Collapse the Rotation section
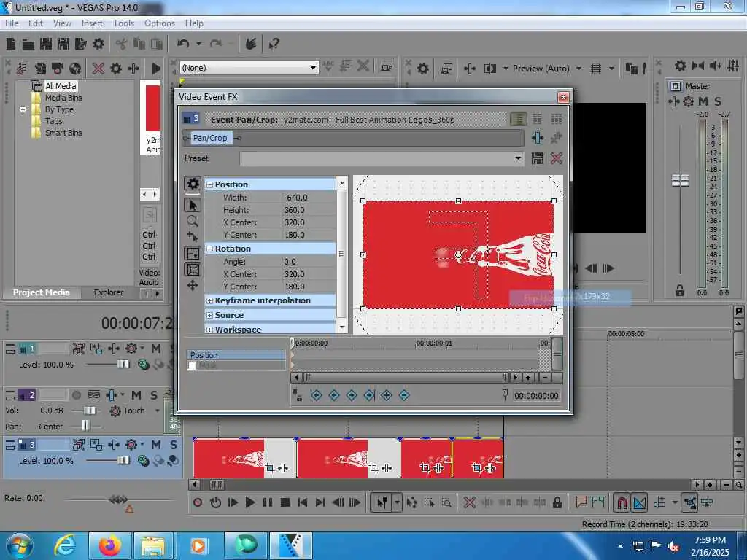Image resolution: width=747 pixels, height=560 pixels. [x=209, y=249]
